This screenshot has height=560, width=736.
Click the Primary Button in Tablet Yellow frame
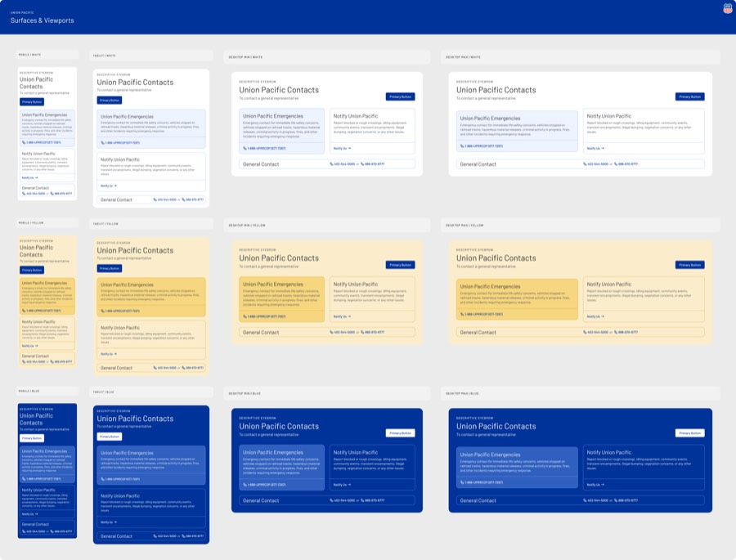click(x=110, y=268)
